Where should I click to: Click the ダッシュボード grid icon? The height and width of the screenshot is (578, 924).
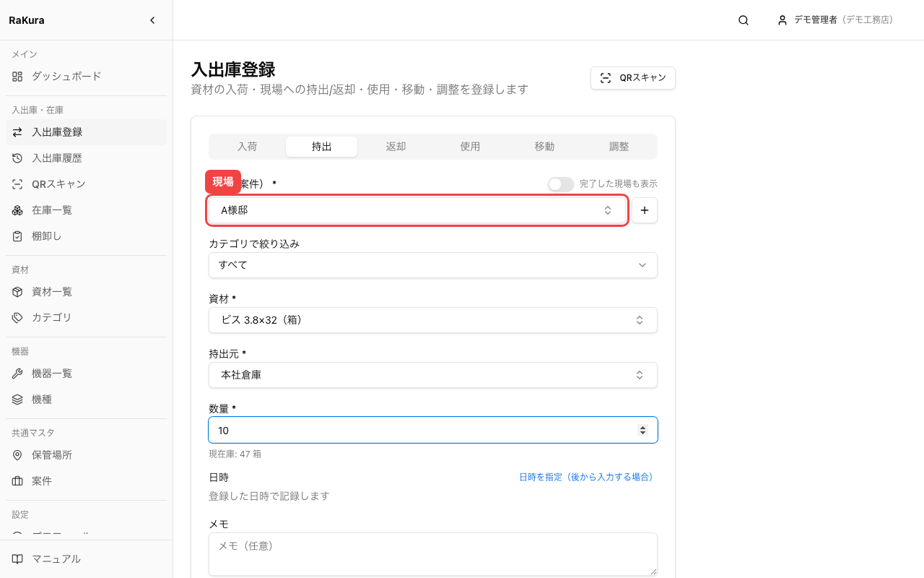pos(17,76)
